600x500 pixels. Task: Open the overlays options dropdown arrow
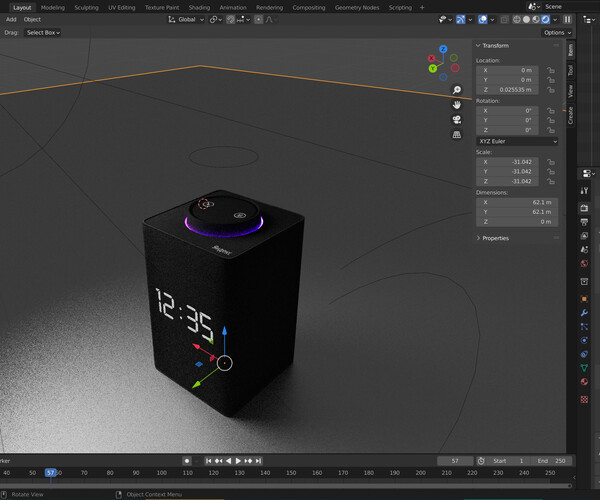pos(492,20)
